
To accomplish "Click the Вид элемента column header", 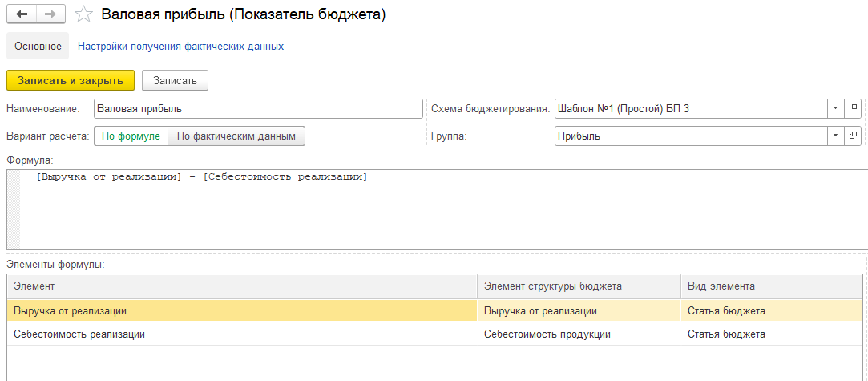I will (772, 286).
